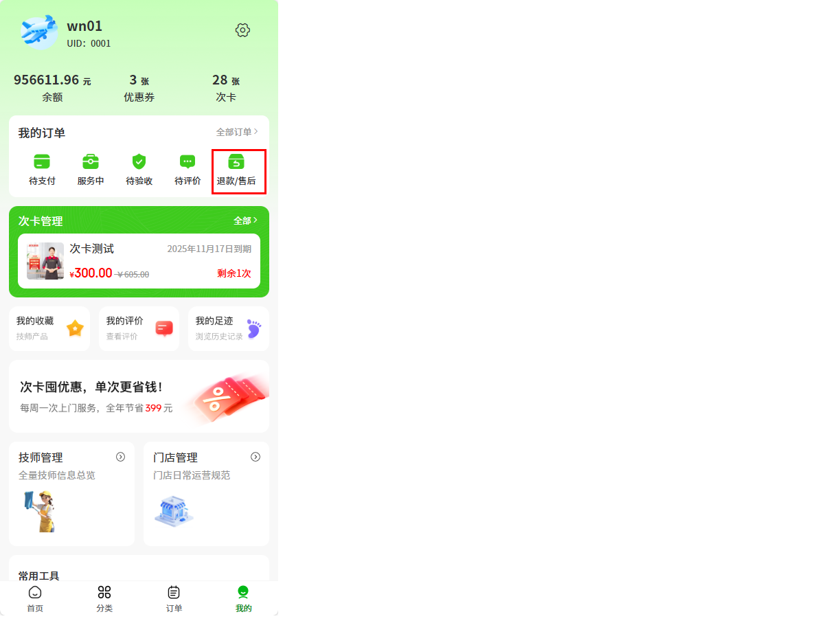Open 我的收藏 star favorites card
The image size is (840, 634).
click(49, 328)
